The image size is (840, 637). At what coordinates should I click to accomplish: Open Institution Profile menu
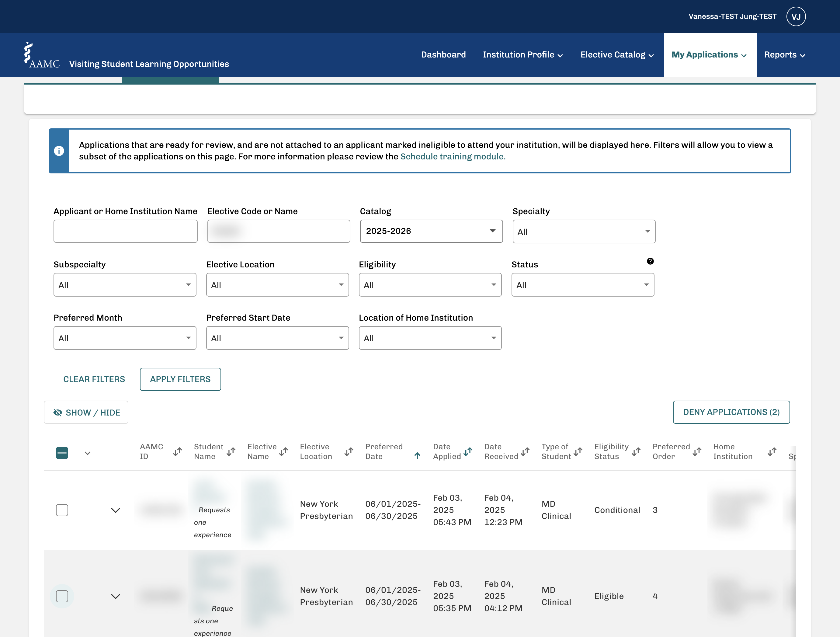coord(523,55)
